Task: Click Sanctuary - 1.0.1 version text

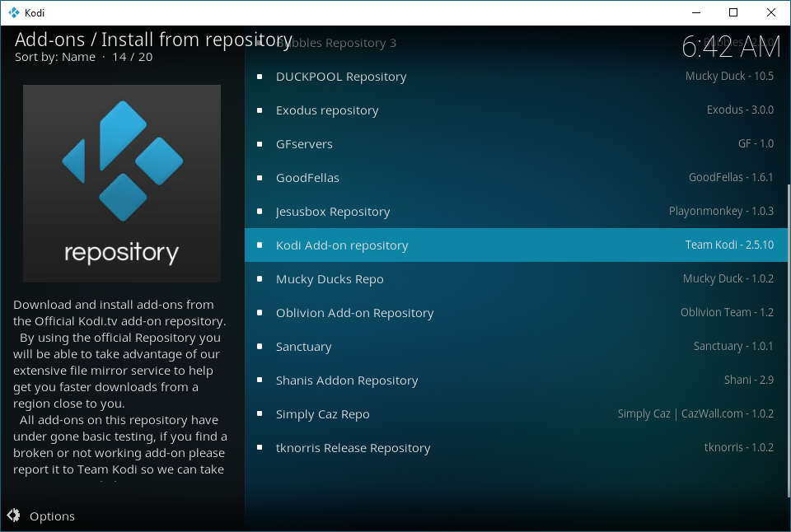Action: tap(733, 346)
